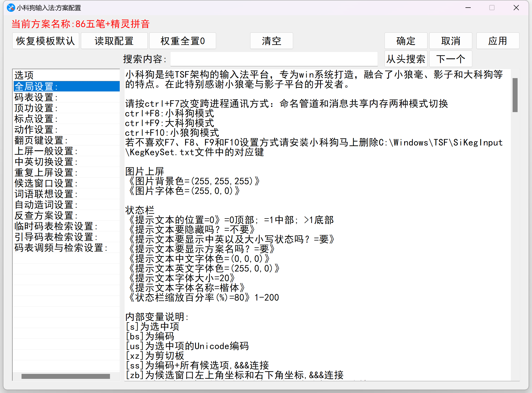532x393 pixels.
Task: Select 重复上屏设置 entry
Action: coord(66,172)
